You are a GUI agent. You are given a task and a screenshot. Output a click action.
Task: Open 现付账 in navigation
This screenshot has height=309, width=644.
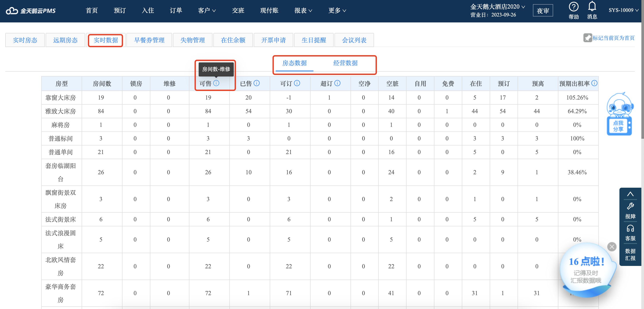[x=269, y=11]
